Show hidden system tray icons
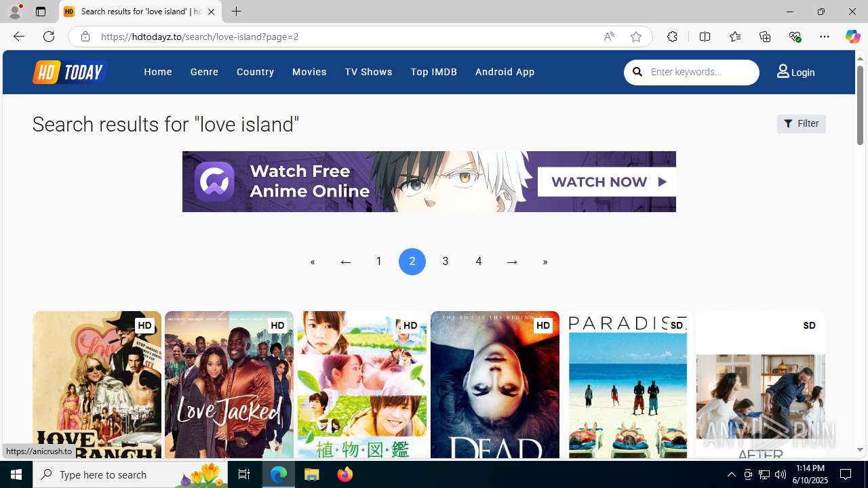The width and height of the screenshot is (868, 488). pos(731,474)
